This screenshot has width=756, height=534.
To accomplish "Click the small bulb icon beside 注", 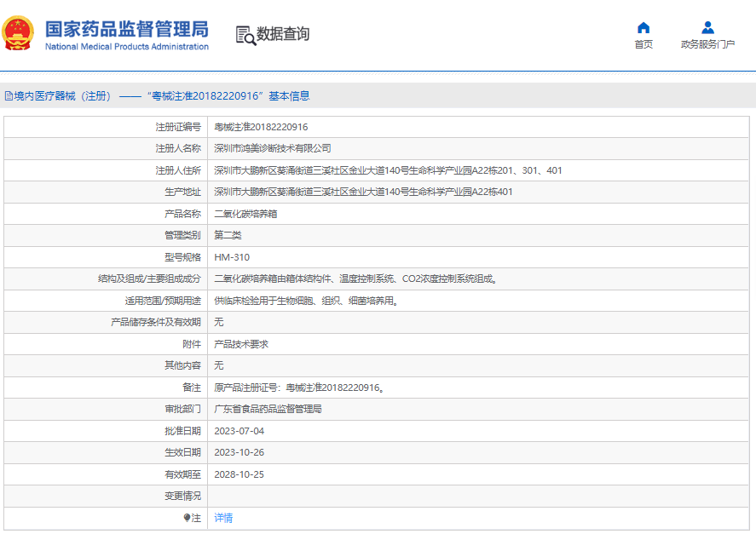I will (188, 518).
